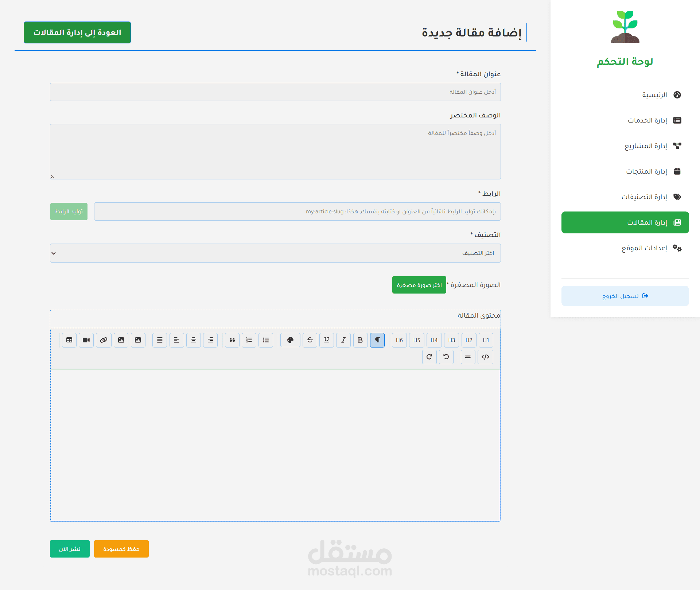Toggle underline formatting
This screenshot has width=700, height=590.
[327, 340]
